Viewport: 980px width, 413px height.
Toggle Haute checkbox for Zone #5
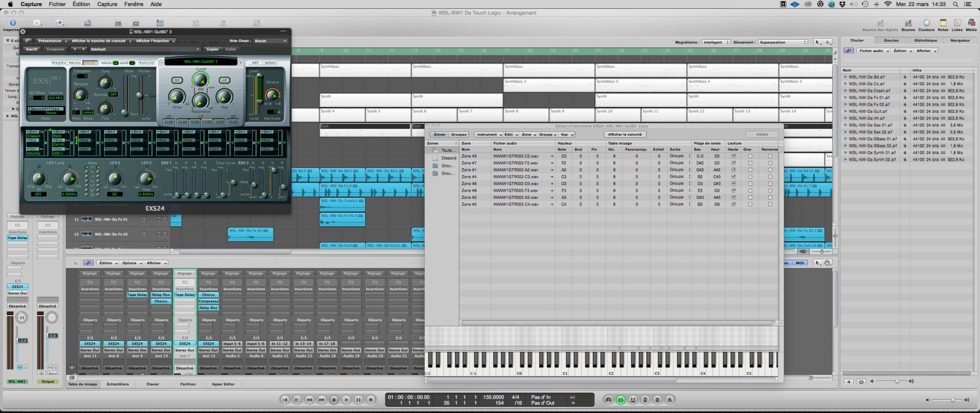pos(733,204)
